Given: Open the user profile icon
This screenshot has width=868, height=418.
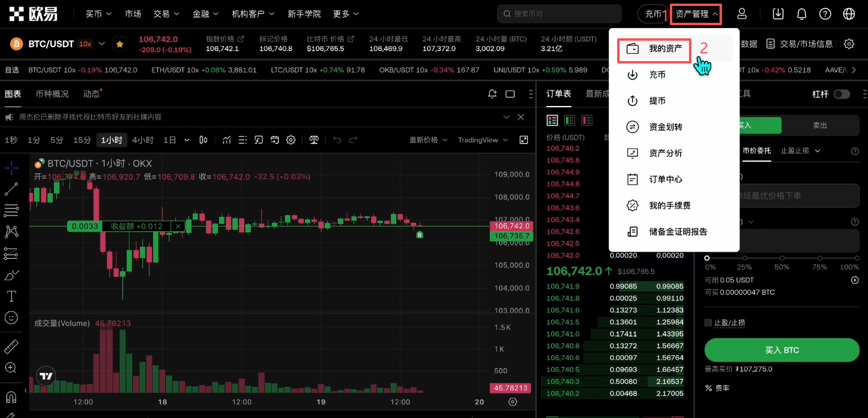Looking at the screenshot, I should click(x=742, y=14).
